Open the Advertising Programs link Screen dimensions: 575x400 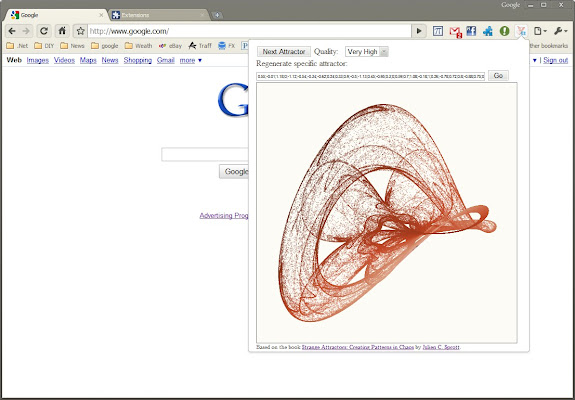[224, 216]
